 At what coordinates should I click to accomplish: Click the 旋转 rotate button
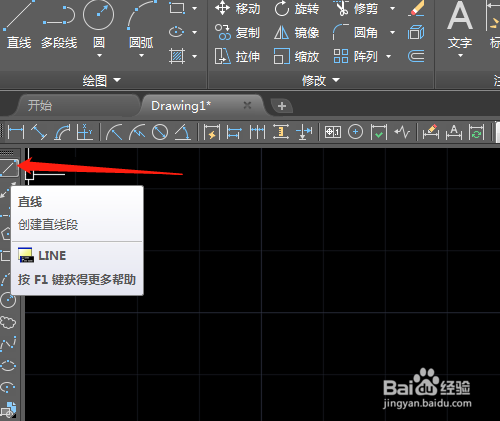pyautogui.click(x=297, y=8)
